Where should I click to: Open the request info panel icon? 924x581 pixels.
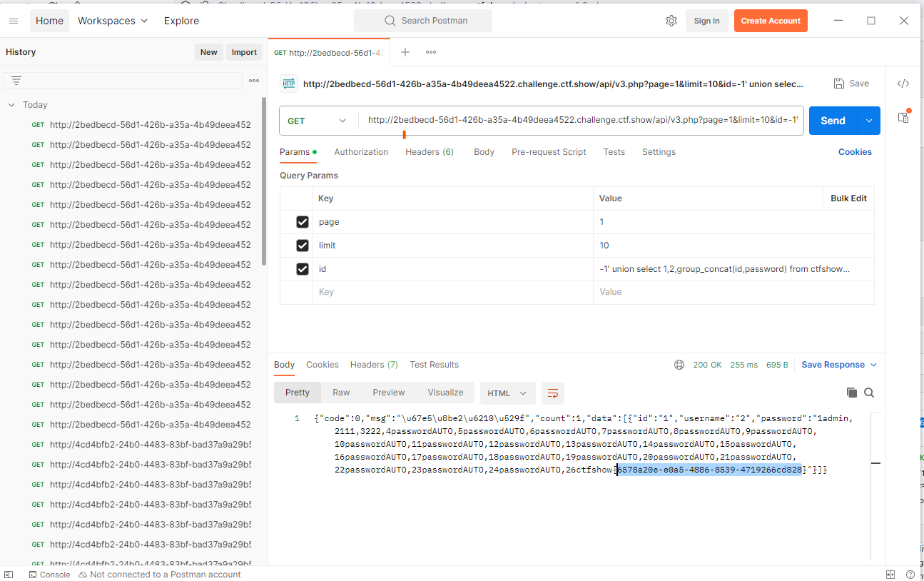(903, 116)
